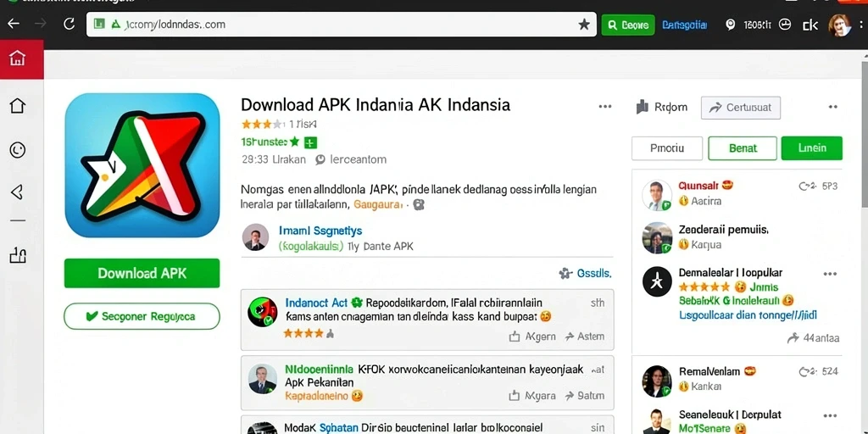Click the Qiunsalr user avatar

click(657, 196)
